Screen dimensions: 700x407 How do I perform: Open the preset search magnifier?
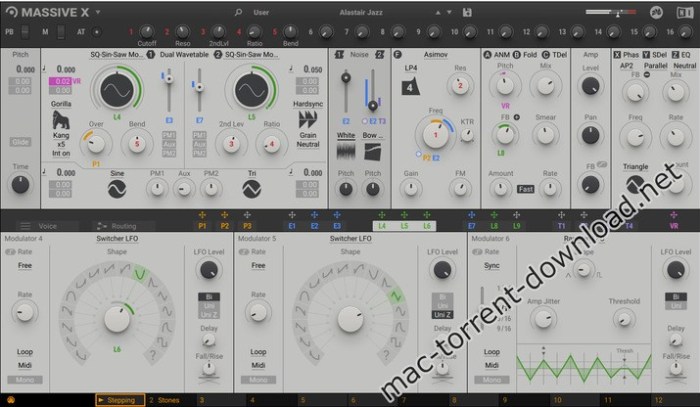[238, 12]
